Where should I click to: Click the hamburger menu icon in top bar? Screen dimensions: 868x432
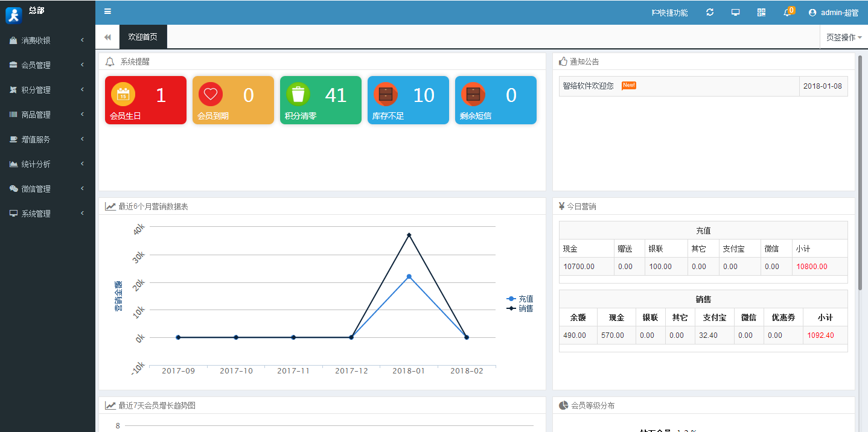[107, 11]
